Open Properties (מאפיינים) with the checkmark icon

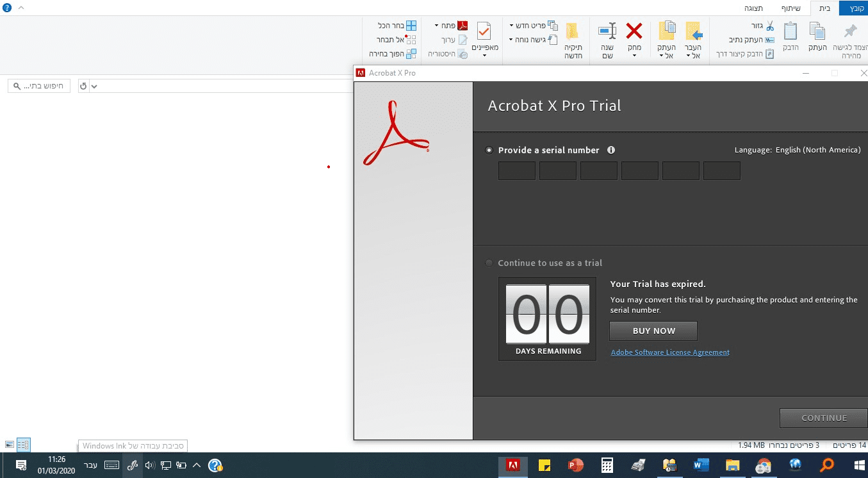(484, 31)
